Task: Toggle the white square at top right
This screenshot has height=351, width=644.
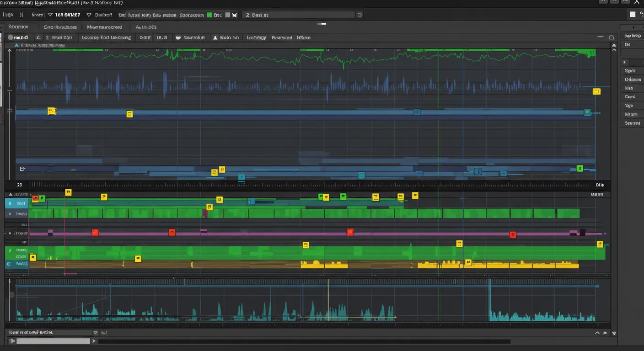Action: click(x=633, y=15)
